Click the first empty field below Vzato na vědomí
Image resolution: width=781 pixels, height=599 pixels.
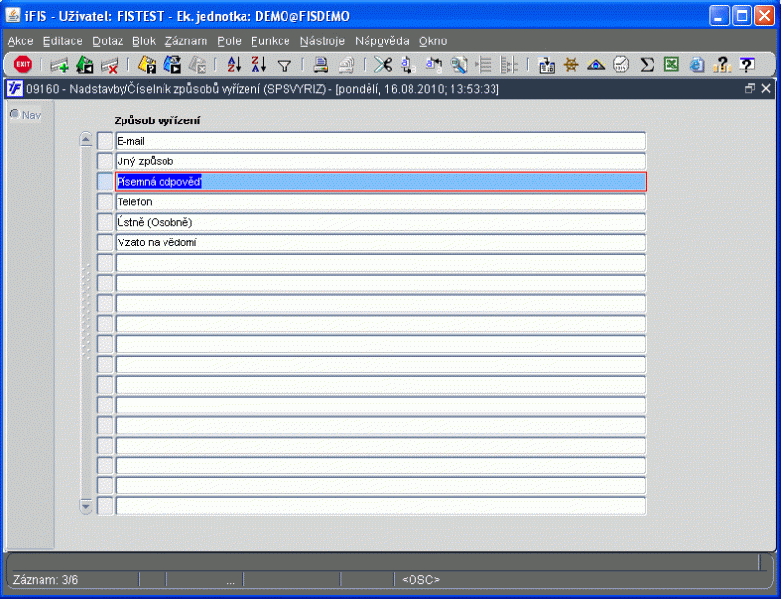[x=381, y=263]
